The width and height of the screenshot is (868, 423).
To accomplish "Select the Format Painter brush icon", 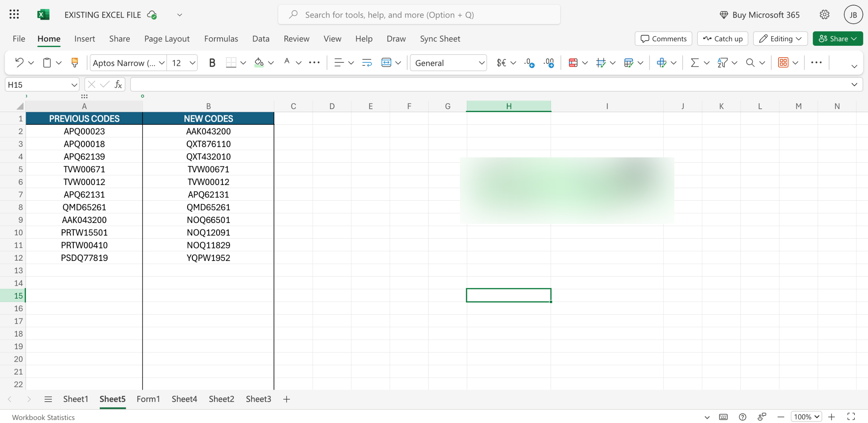I will point(75,63).
